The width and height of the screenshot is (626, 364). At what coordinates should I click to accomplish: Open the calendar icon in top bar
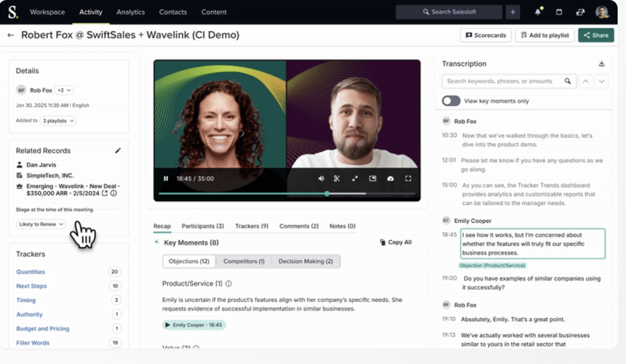coord(559,12)
